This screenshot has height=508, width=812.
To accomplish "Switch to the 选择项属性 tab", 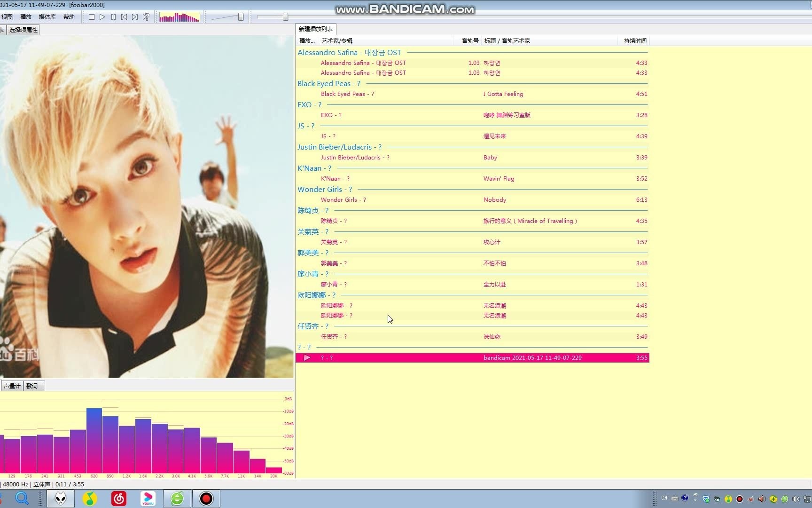I will [23, 30].
